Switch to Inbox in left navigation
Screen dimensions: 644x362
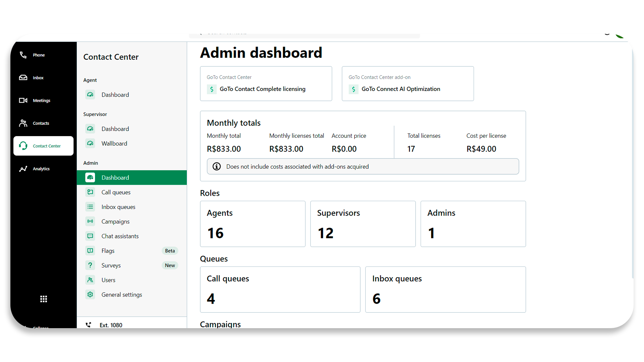coord(43,78)
